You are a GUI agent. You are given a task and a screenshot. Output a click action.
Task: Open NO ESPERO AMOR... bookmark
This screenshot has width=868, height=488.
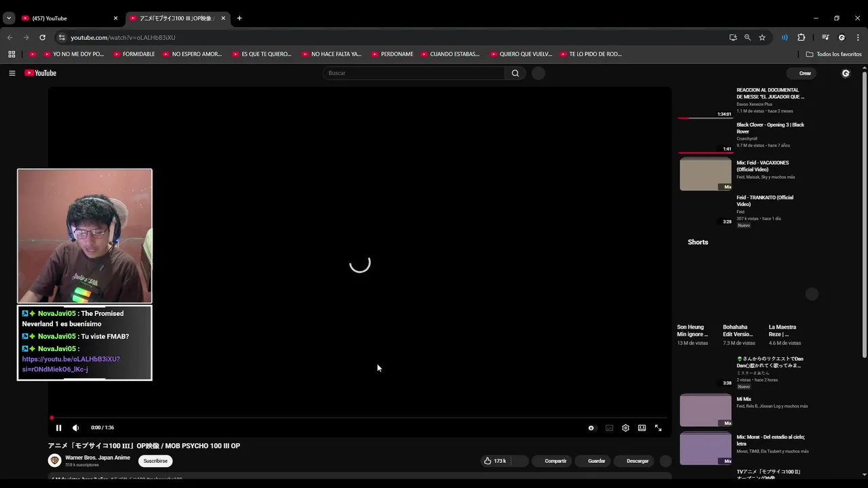pos(192,54)
